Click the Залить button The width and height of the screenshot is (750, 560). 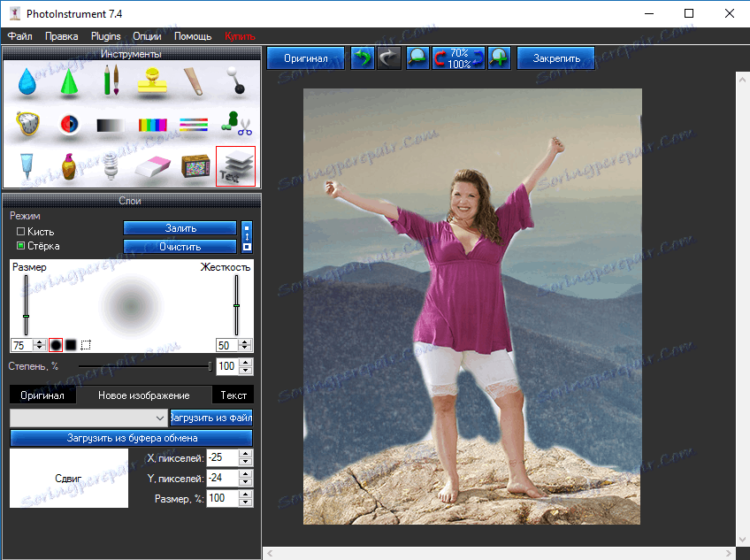pyautogui.click(x=180, y=228)
